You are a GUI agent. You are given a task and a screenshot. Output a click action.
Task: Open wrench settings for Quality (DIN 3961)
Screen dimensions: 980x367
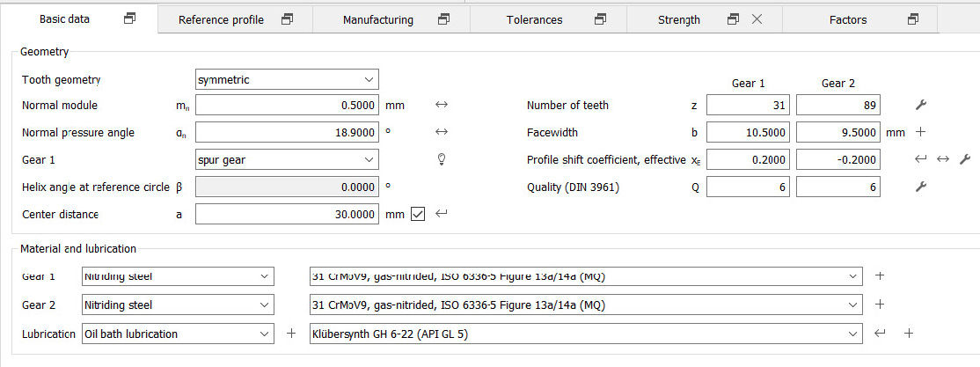click(x=921, y=187)
